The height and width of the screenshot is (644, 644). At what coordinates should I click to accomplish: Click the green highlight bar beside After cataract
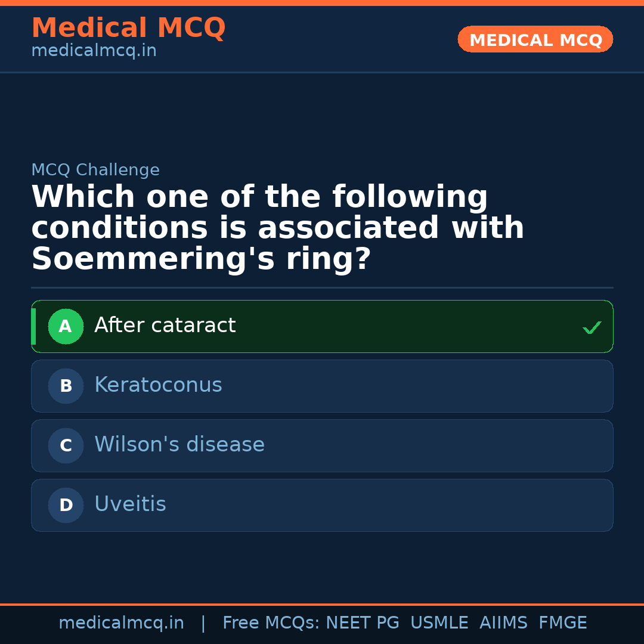(x=33, y=326)
